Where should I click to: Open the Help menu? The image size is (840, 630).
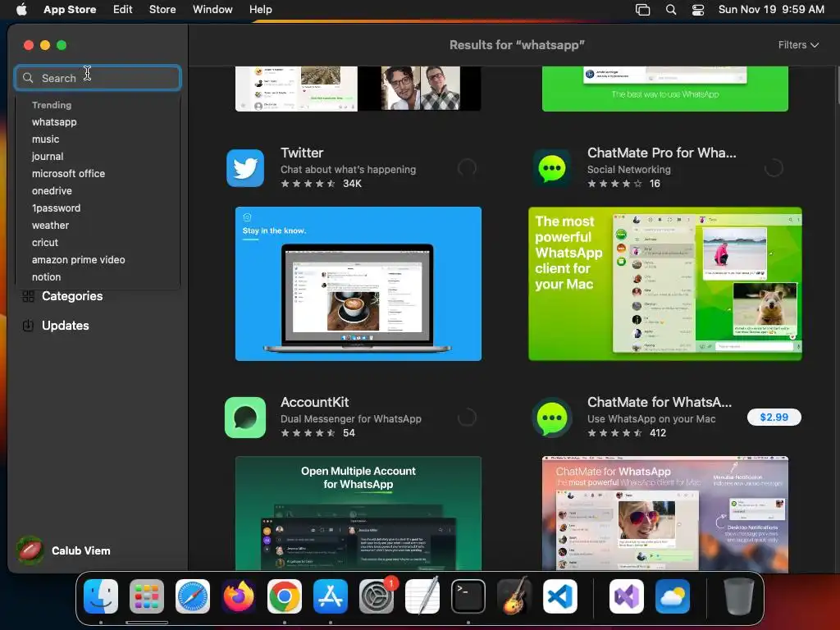260,10
